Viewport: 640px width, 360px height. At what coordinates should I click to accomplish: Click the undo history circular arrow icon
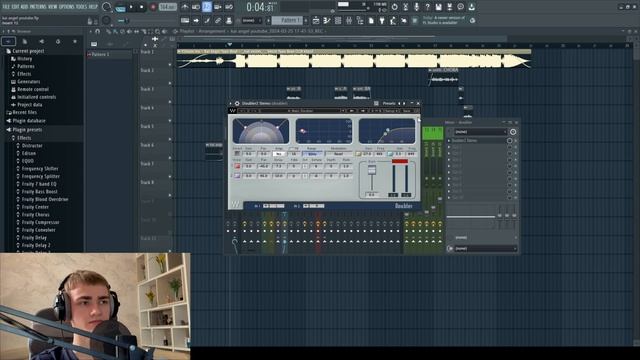[x=394, y=7]
